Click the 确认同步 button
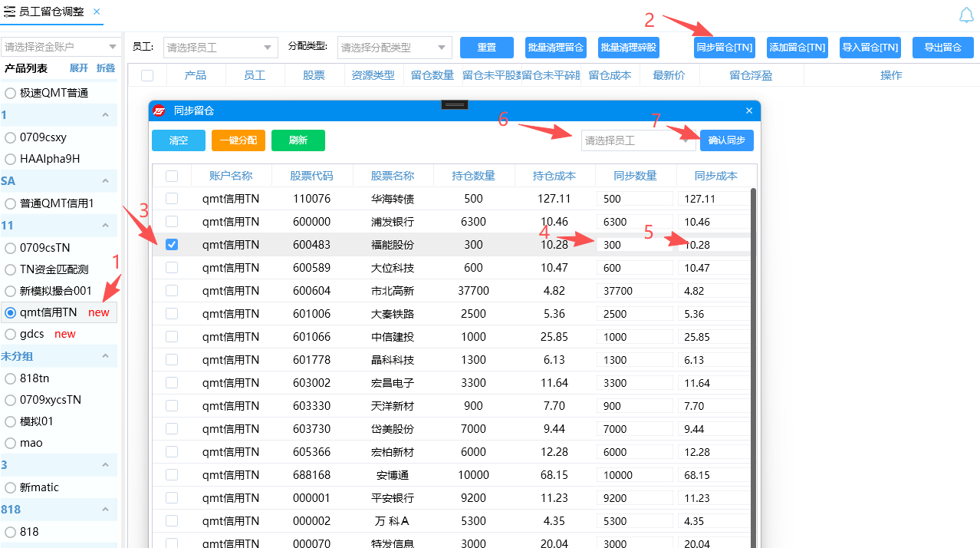The image size is (980, 548). tap(727, 140)
